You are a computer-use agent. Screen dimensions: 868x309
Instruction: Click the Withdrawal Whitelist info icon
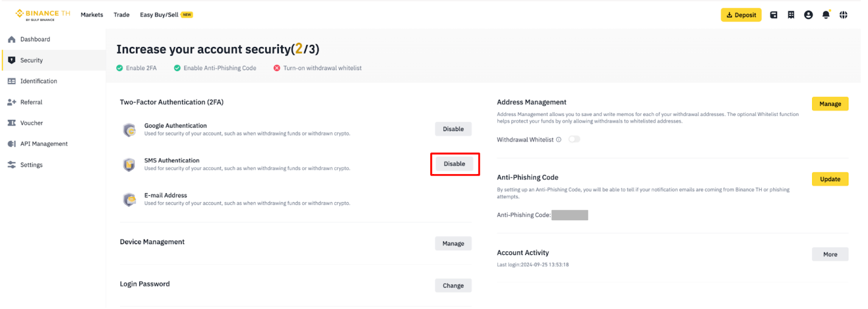[559, 140]
